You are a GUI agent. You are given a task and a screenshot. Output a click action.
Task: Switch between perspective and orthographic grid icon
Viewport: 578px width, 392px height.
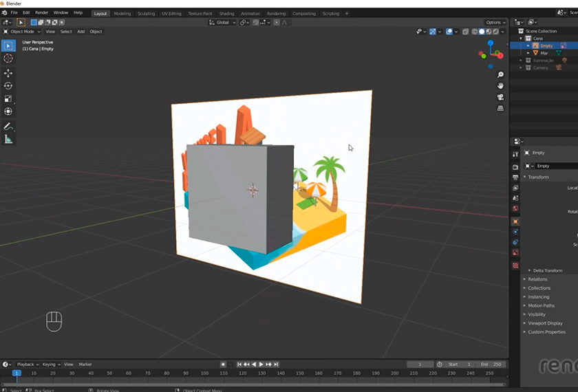pos(500,108)
